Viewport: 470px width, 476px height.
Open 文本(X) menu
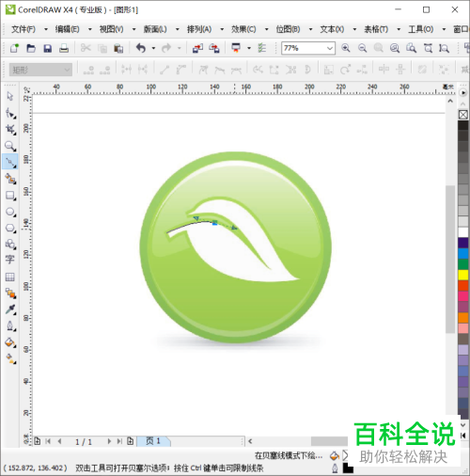(x=332, y=29)
